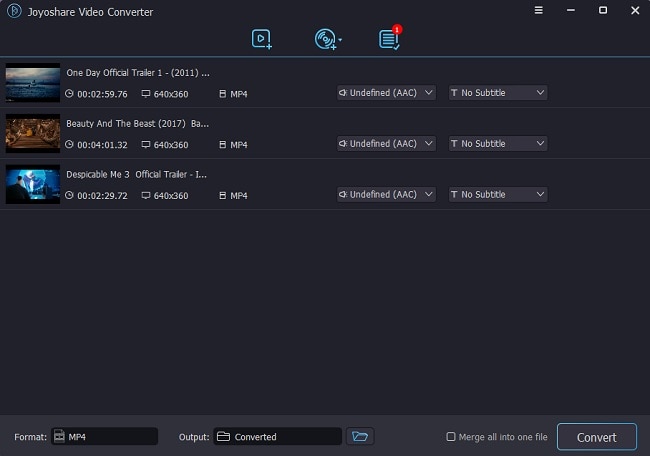650x456 pixels.
Task: Open subtitle dropdown for One Day trailer
Action: coord(498,93)
